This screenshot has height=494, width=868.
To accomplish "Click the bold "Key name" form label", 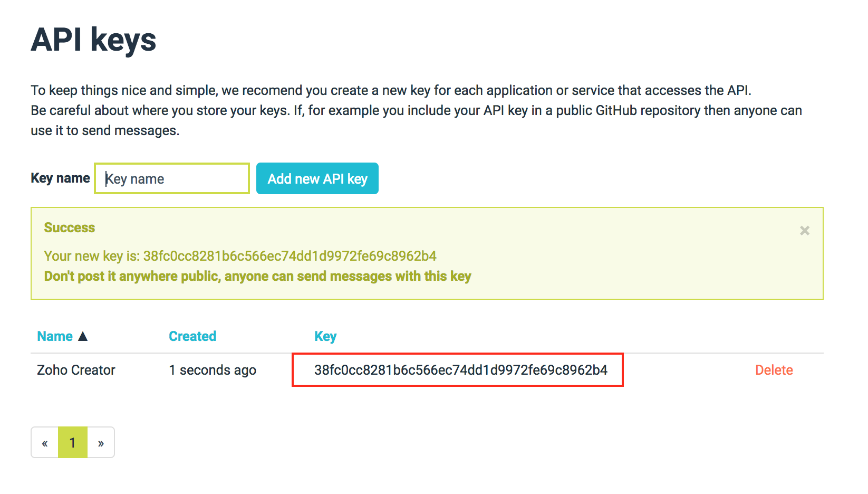I will point(60,178).
